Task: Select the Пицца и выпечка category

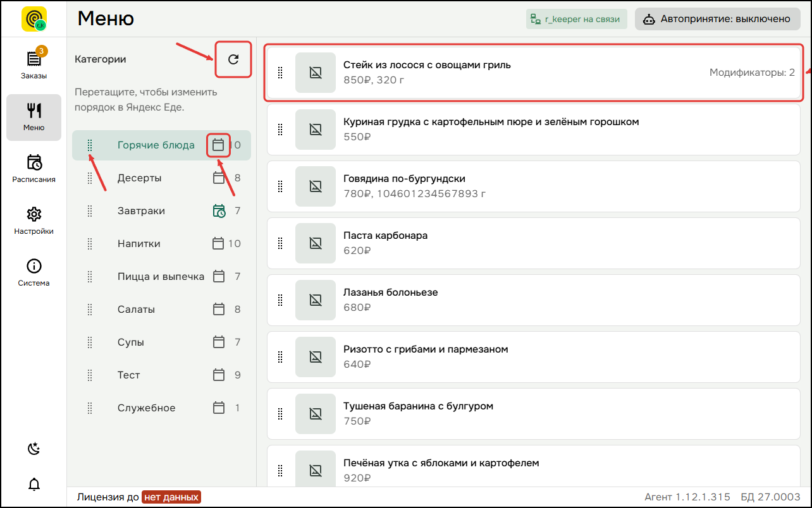Action: (x=161, y=277)
